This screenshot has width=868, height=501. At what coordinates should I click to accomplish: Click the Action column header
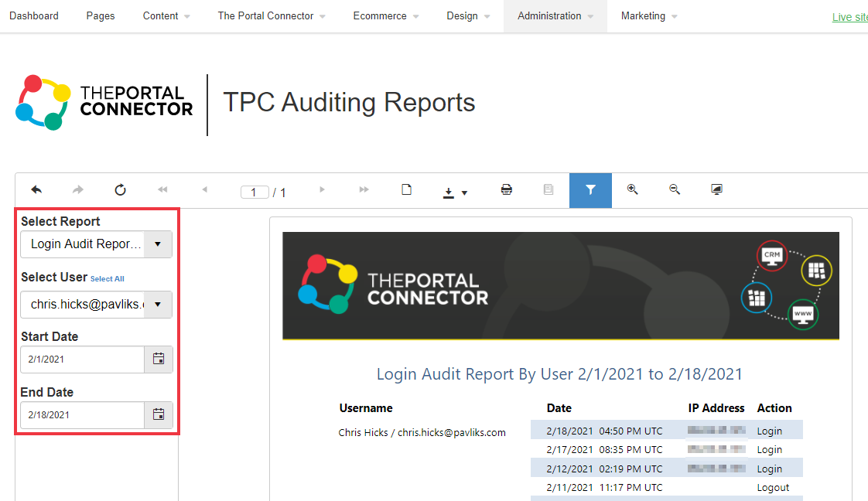coord(774,408)
